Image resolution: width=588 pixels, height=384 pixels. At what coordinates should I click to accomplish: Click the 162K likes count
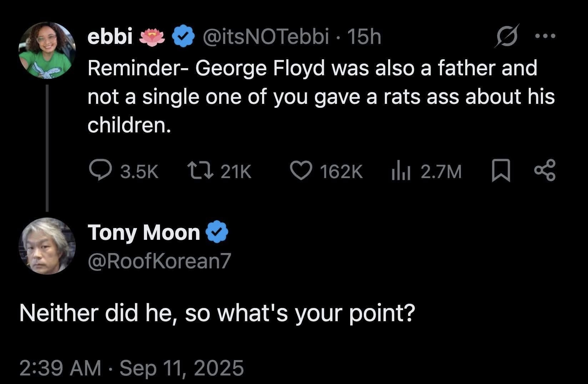[341, 172]
